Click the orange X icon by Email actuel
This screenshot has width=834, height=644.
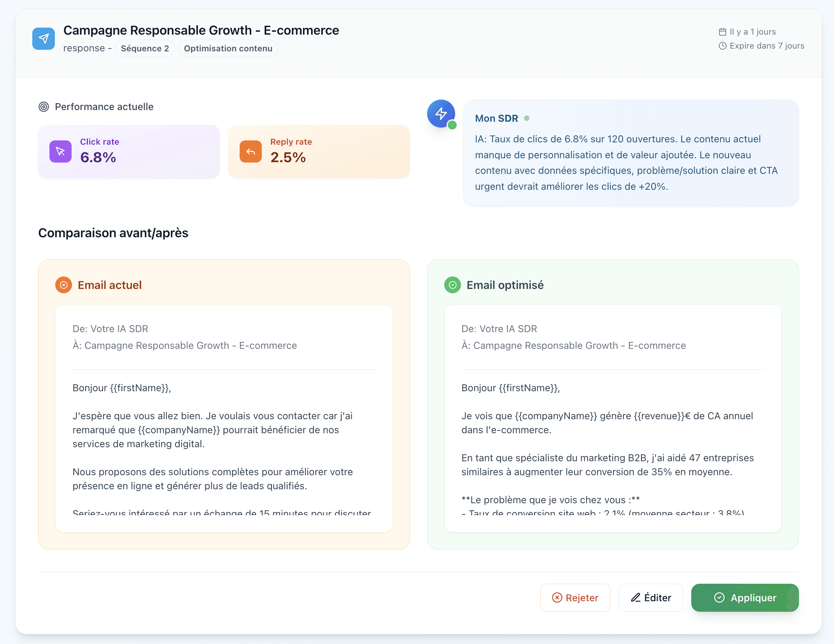pyautogui.click(x=63, y=285)
